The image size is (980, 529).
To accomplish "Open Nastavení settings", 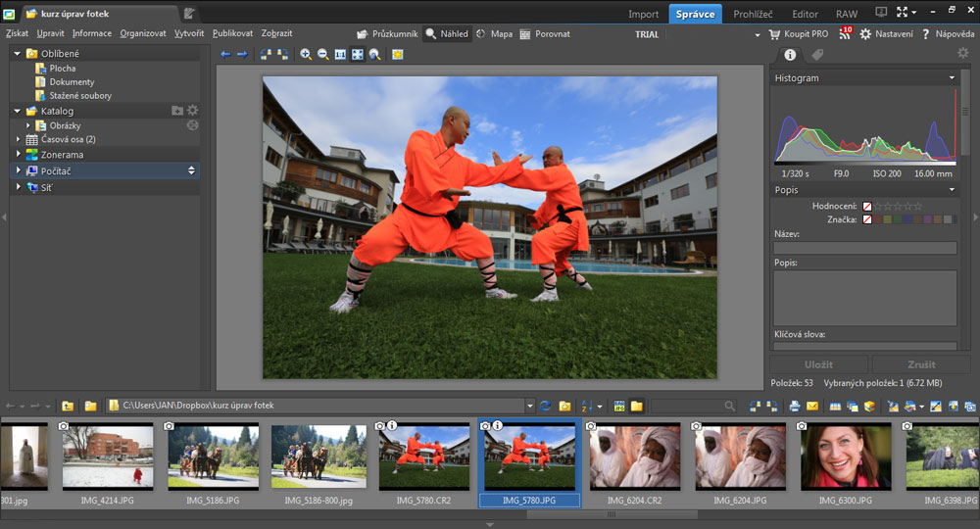I will (x=887, y=33).
